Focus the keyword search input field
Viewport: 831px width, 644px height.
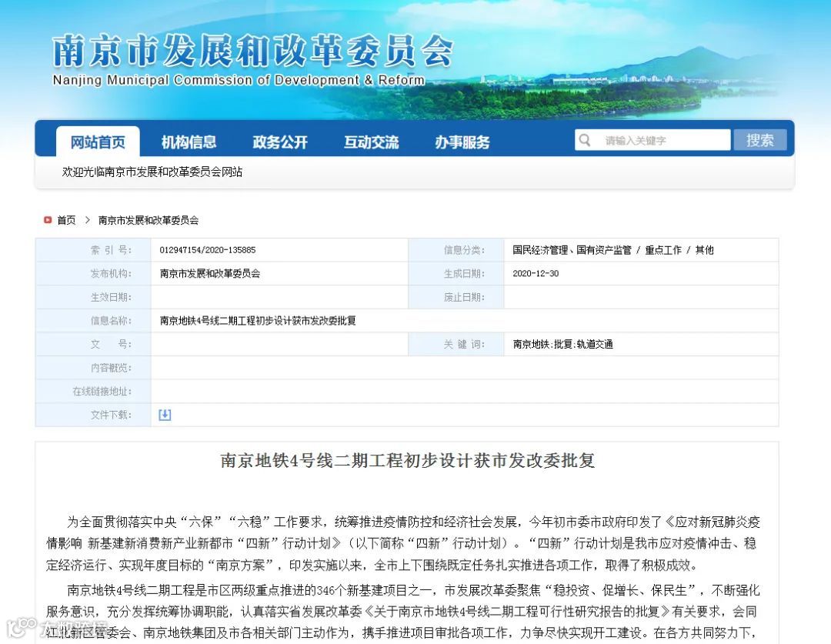pos(652,140)
